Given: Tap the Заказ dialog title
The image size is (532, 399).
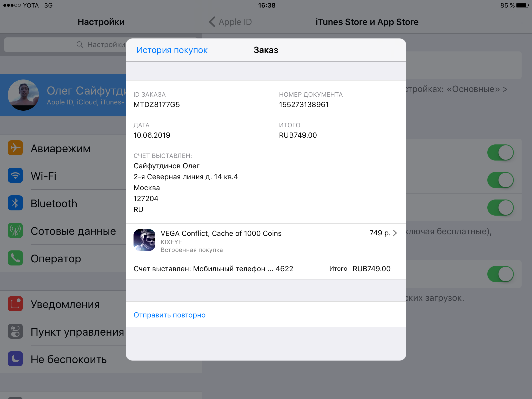Looking at the screenshot, I should (x=266, y=50).
